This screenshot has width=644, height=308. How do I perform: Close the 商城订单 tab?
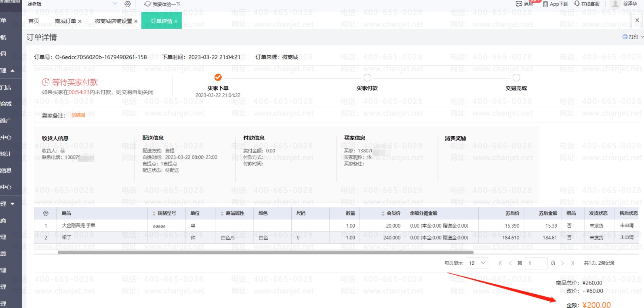[x=80, y=21]
